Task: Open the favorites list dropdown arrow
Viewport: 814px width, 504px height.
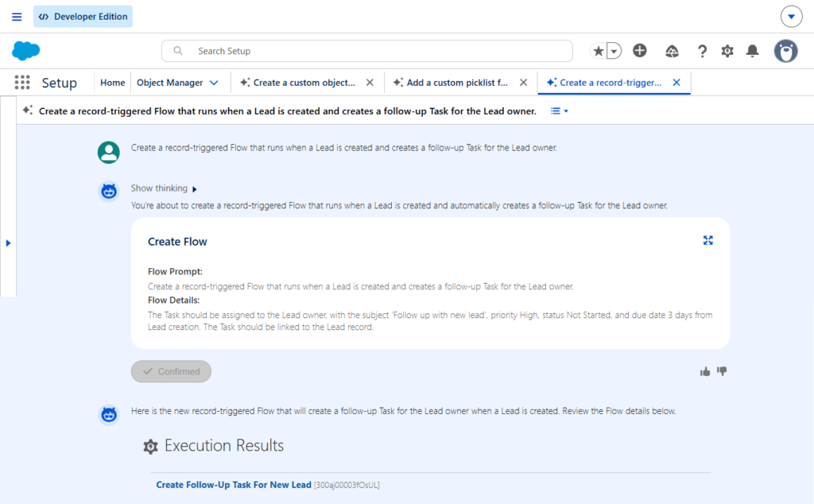Action: [614, 51]
